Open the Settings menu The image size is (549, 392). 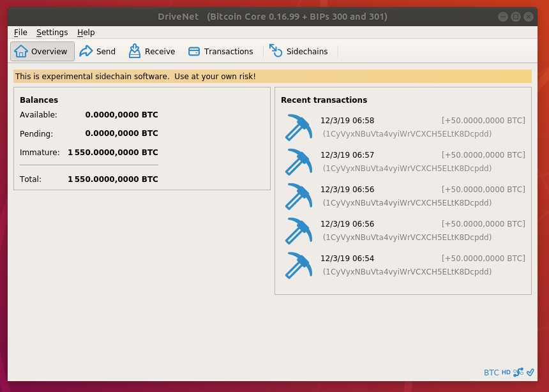[x=52, y=32]
